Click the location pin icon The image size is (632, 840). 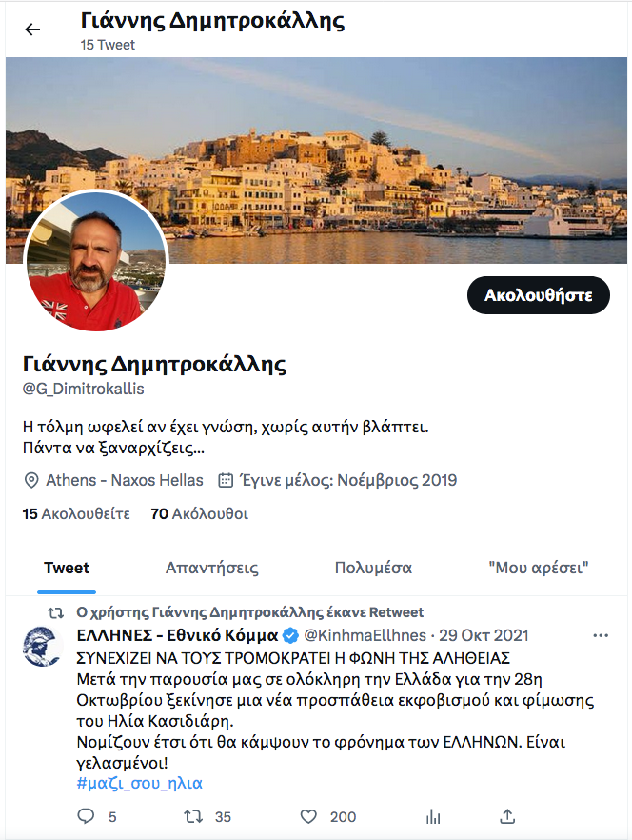click(31, 480)
